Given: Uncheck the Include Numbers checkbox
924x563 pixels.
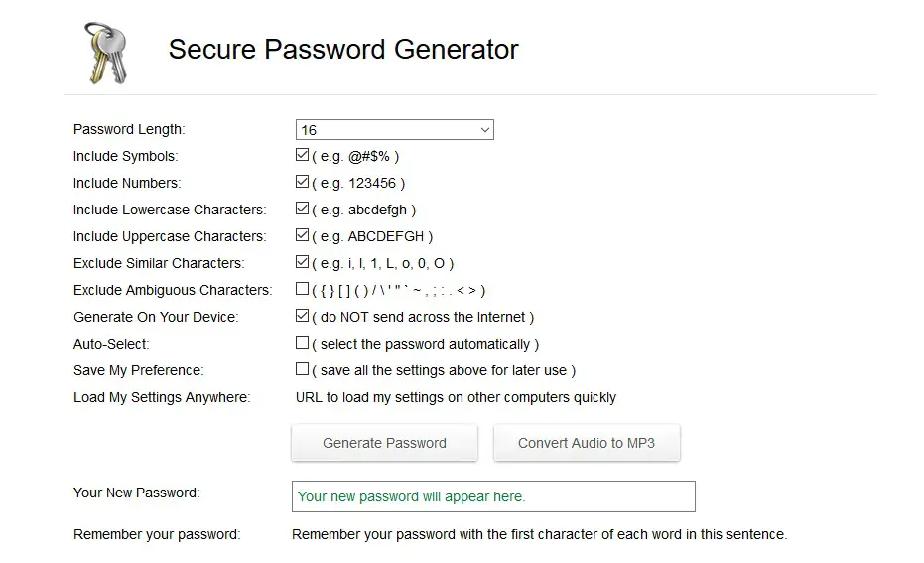Looking at the screenshot, I should [302, 183].
